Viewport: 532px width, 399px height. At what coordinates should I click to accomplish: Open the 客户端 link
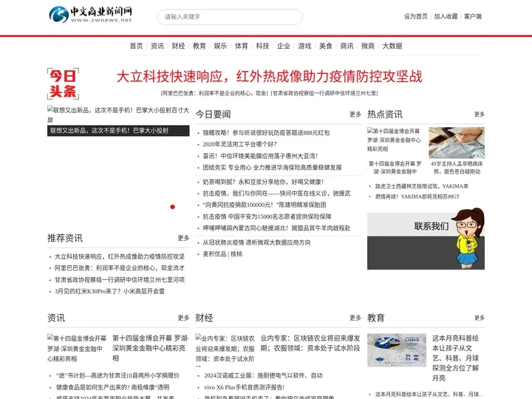473,16
